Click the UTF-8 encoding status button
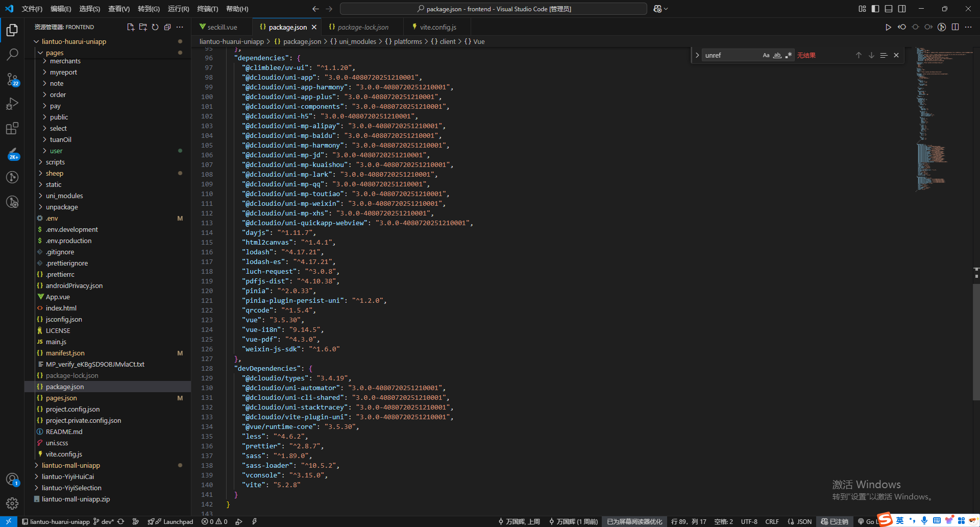The width and height of the screenshot is (980, 527). click(749, 521)
